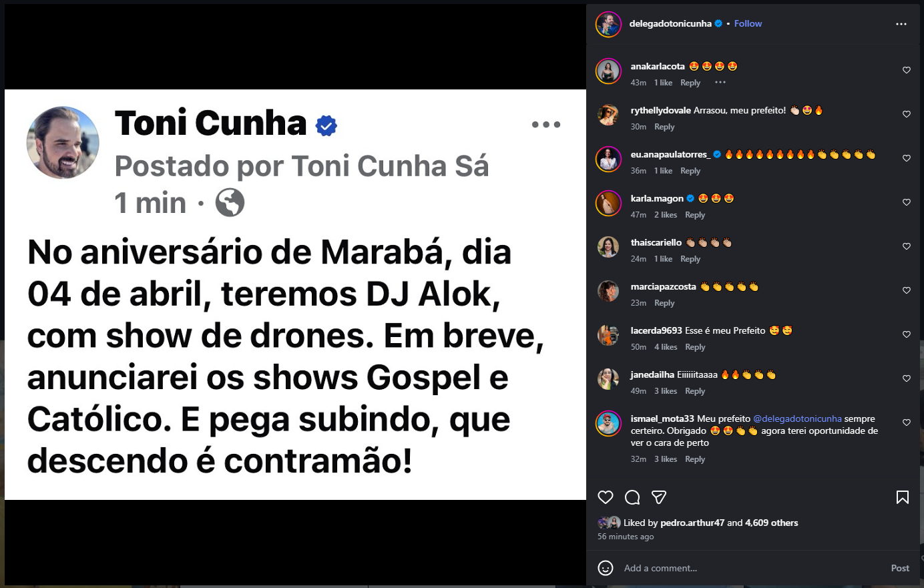Like rythellydovale's comment
Screen dimensions: 924x588
907,114
